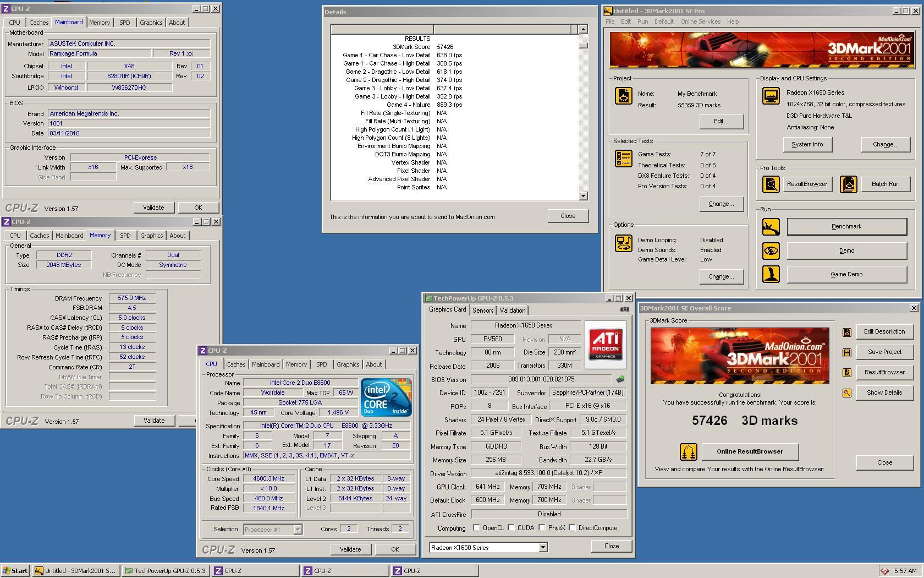The height and width of the screenshot is (578, 924).
Task: Click the Game Demo button
Action: (846, 274)
